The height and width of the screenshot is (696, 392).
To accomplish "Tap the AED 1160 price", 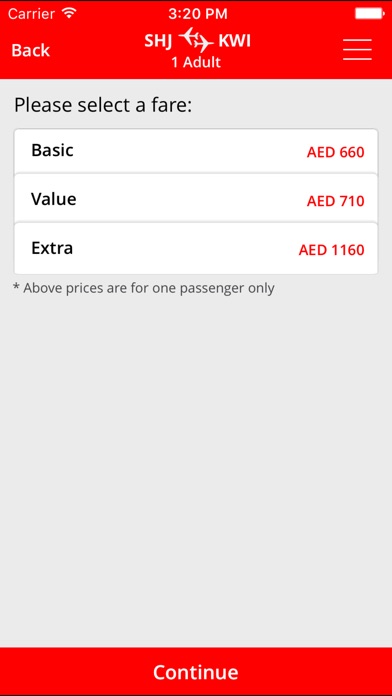I will [331, 250].
